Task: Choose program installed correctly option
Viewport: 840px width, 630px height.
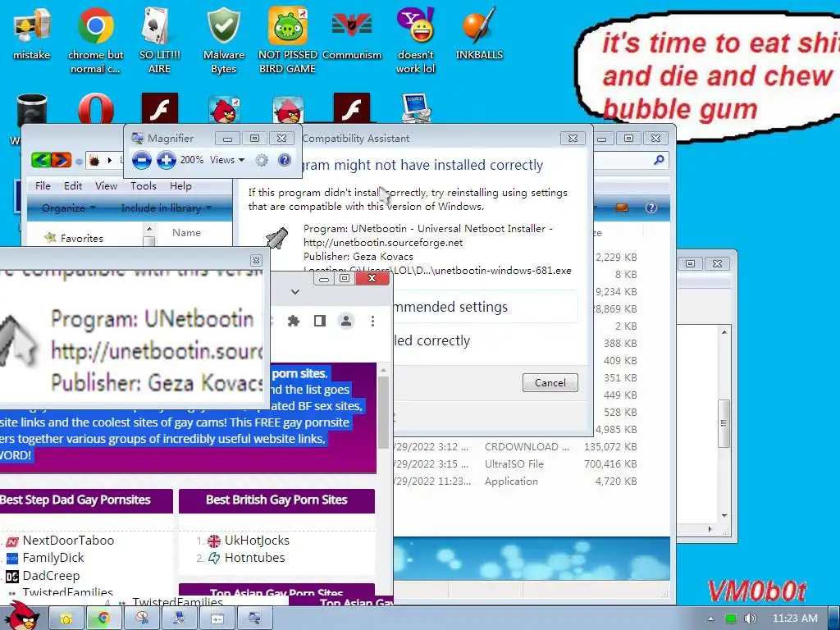Action: (x=431, y=340)
